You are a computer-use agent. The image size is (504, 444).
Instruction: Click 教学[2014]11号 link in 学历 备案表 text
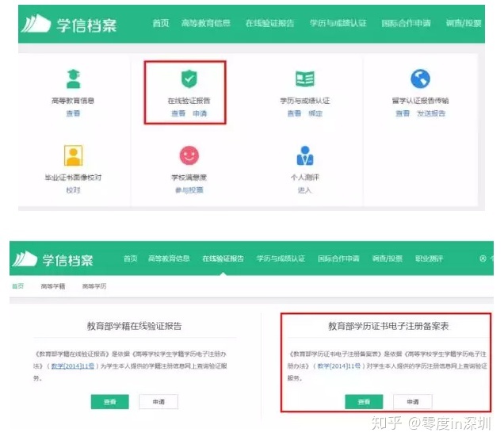tap(339, 366)
